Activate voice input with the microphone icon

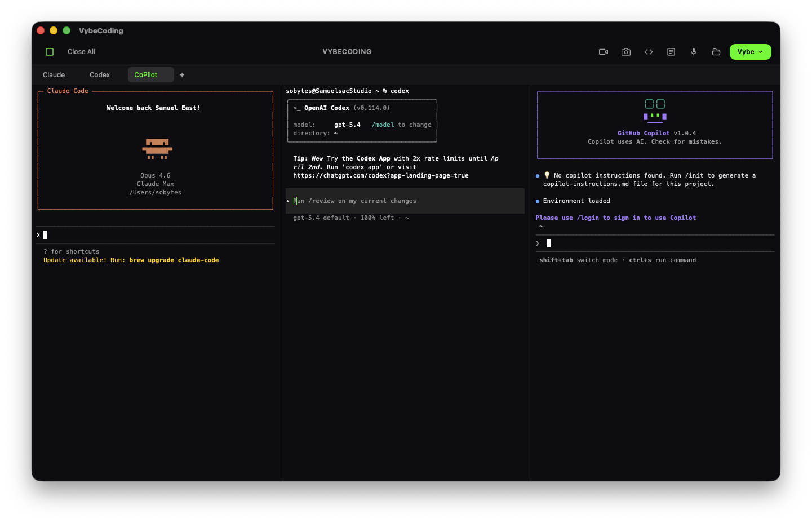click(x=693, y=51)
